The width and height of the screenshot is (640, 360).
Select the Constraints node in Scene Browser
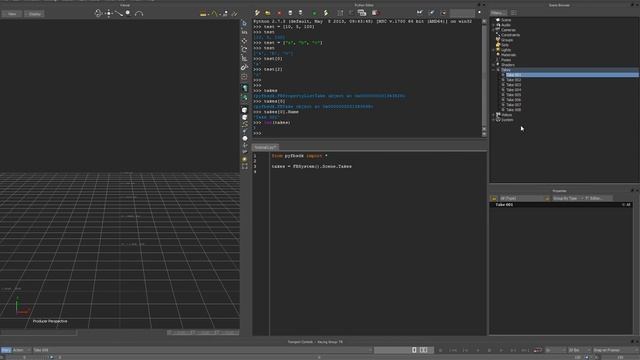point(510,35)
